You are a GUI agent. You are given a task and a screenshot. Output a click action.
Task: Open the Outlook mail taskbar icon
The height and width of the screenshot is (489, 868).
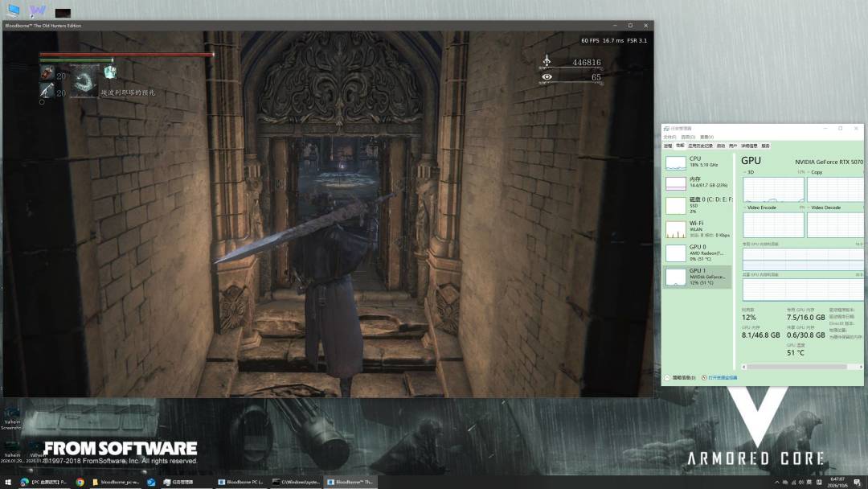(x=151, y=483)
